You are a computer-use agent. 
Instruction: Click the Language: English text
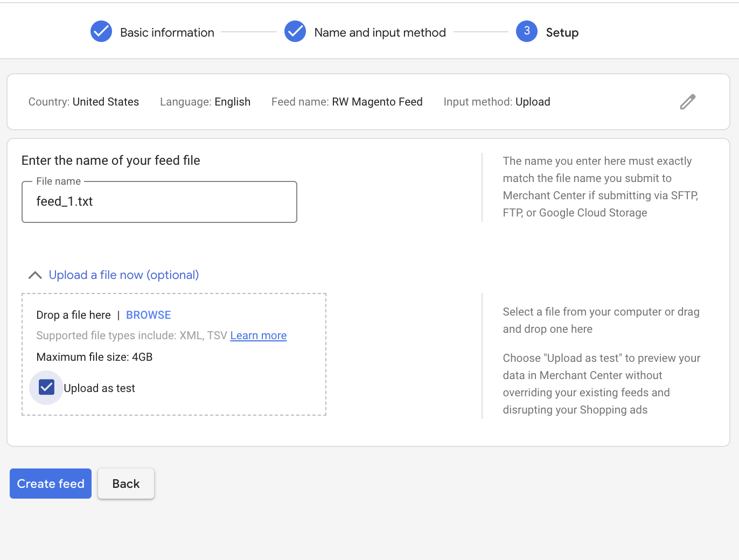(205, 102)
